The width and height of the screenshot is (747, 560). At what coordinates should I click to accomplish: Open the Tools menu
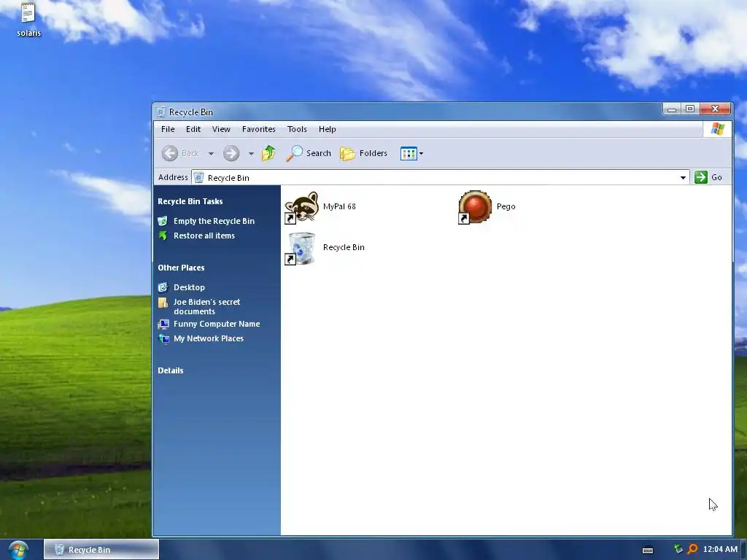click(297, 129)
